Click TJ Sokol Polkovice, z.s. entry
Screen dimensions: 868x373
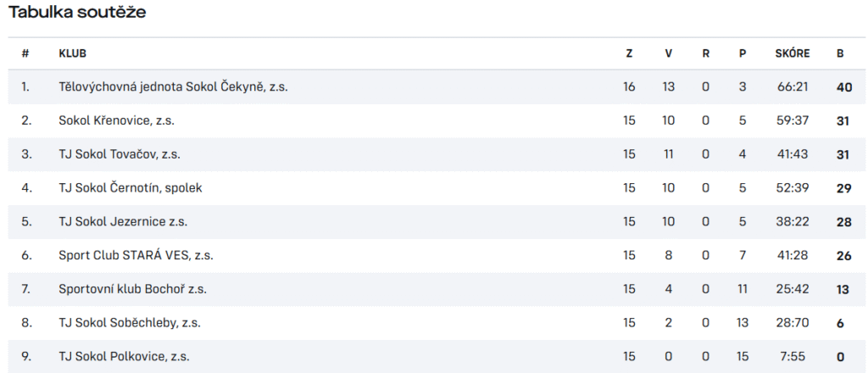coord(124,357)
